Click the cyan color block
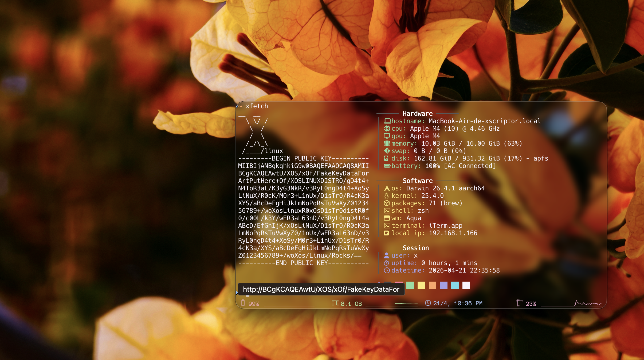 (455, 285)
